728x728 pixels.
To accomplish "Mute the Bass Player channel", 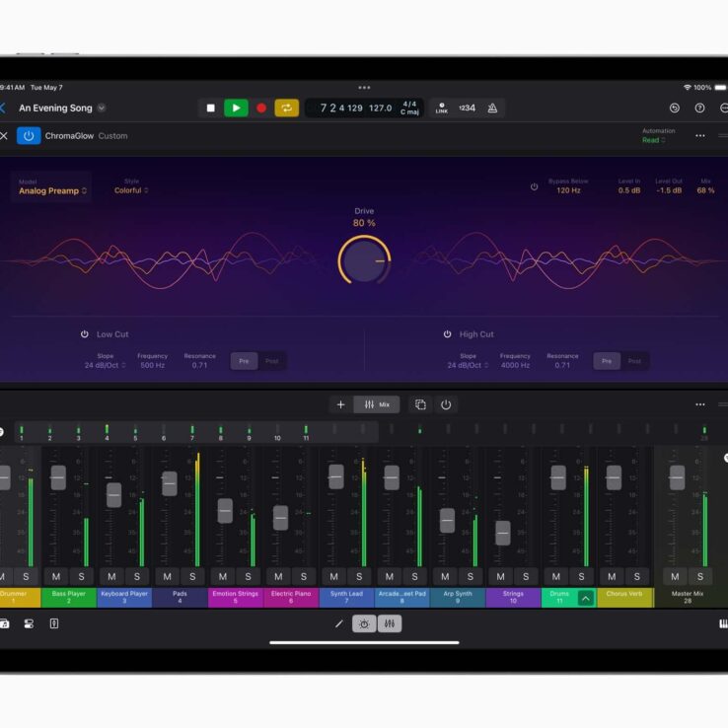I will 56,577.
